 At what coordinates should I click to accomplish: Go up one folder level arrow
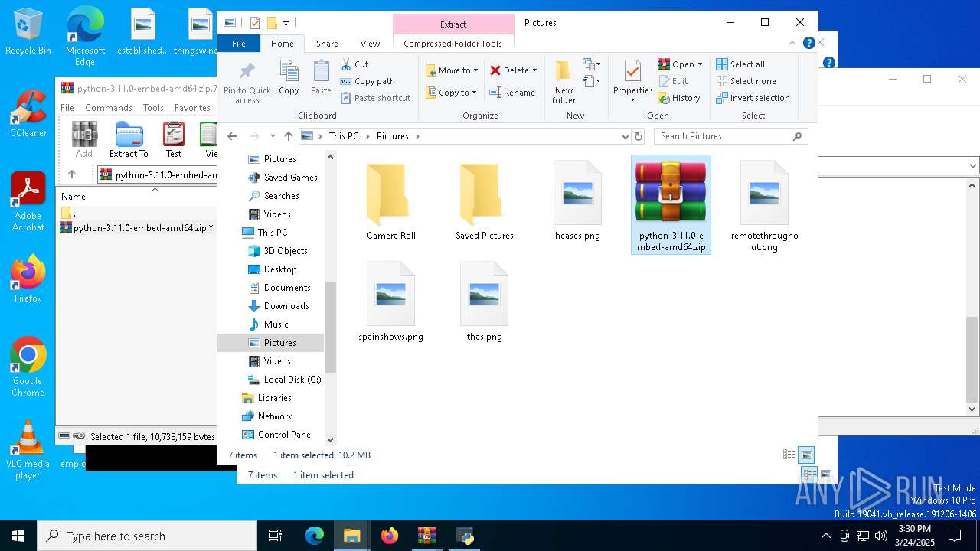[288, 136]
